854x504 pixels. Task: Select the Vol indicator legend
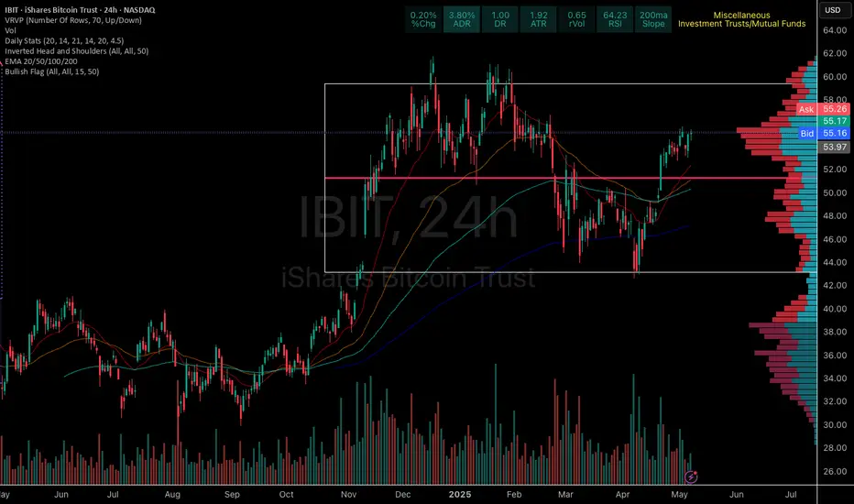[10, 30]
